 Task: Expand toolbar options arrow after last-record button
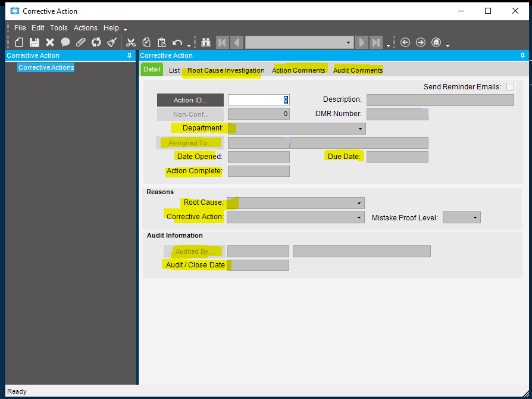coord(388,45)
